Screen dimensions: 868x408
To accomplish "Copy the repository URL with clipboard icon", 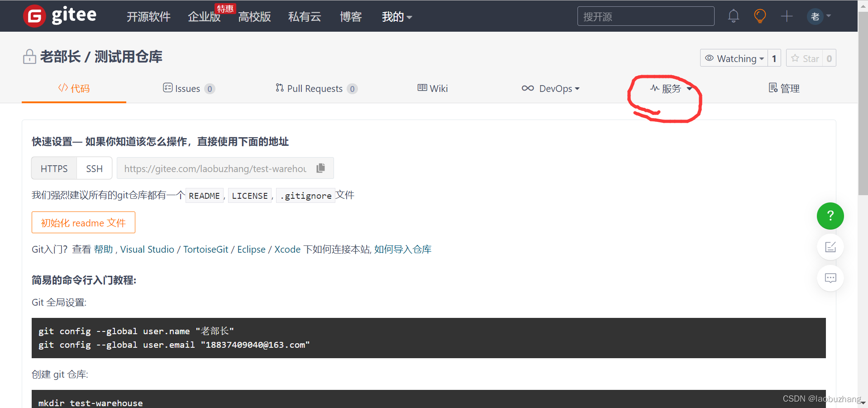I will [x=320, y=168].
